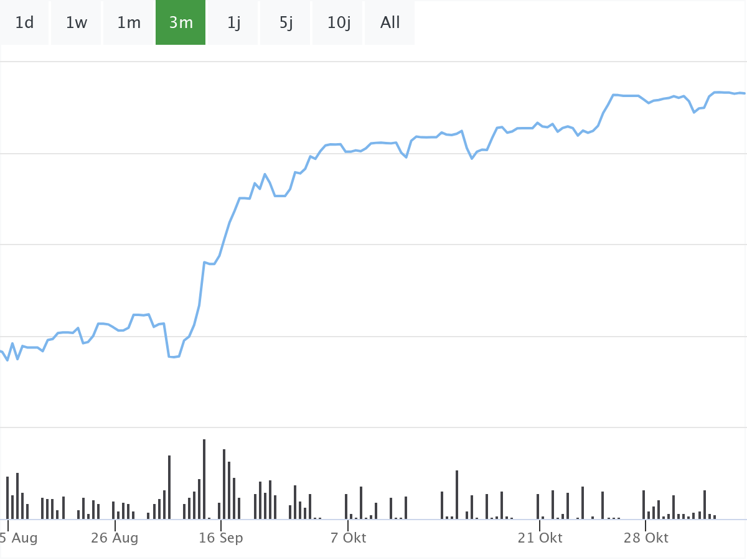The width and height of the screenshot is (747, 560).
Task: Choose the 1m chart range
Action: (x=129, y=23)
